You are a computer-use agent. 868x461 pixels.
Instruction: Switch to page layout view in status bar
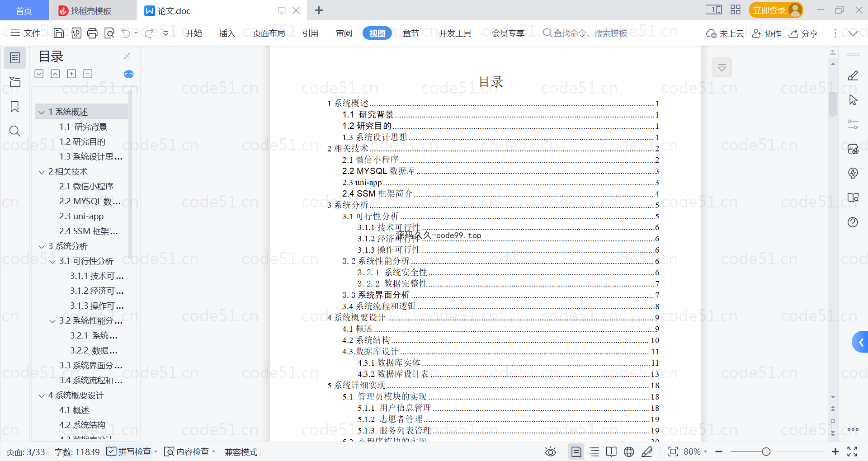click(x=576, y=452)
